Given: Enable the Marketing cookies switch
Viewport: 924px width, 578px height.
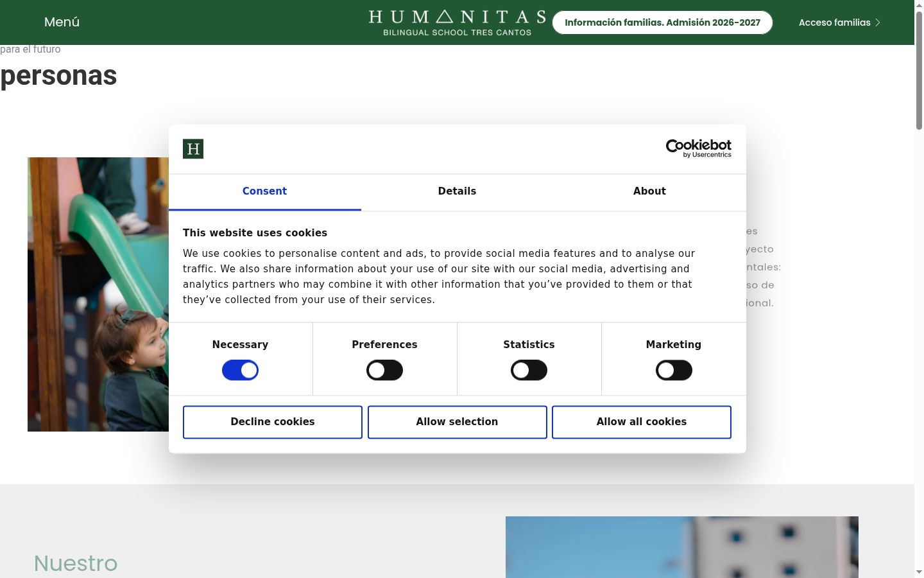Looking at the screenshot, I should (674, 371).
